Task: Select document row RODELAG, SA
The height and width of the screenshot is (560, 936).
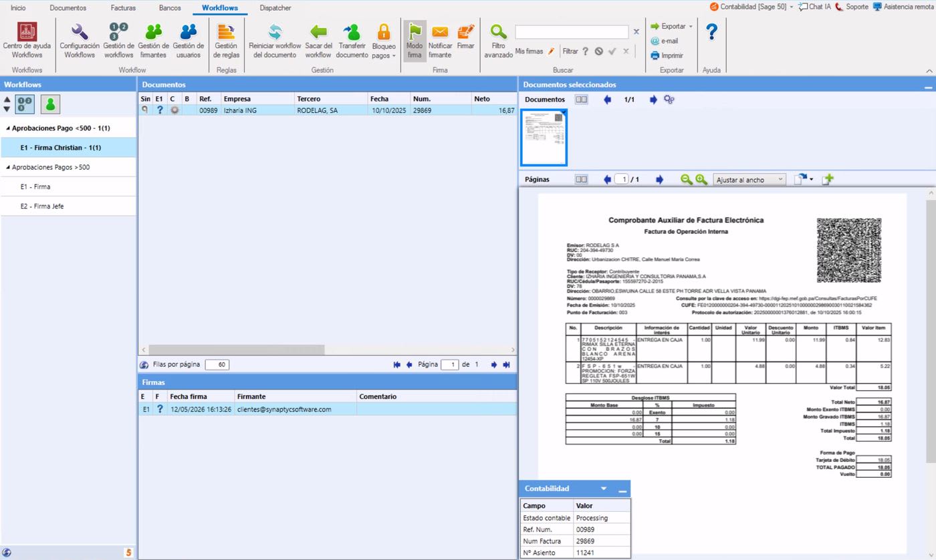Action: tap(328, 110)
